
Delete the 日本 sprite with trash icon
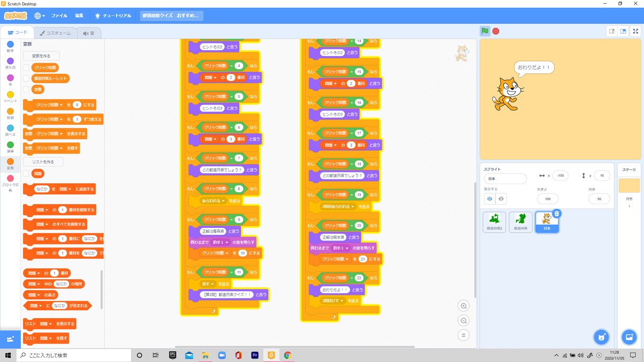coord(556,214)
